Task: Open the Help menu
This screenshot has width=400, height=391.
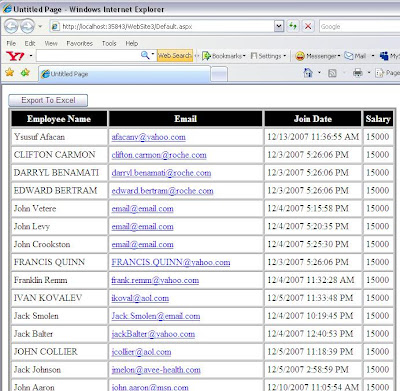Action: click(132, 43)
